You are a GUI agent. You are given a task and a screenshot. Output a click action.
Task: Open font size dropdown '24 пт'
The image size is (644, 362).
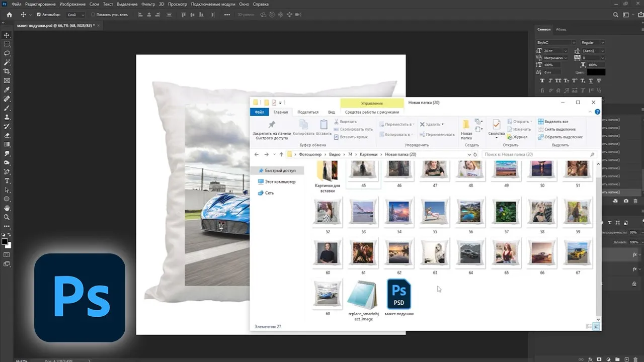[555, 51]
